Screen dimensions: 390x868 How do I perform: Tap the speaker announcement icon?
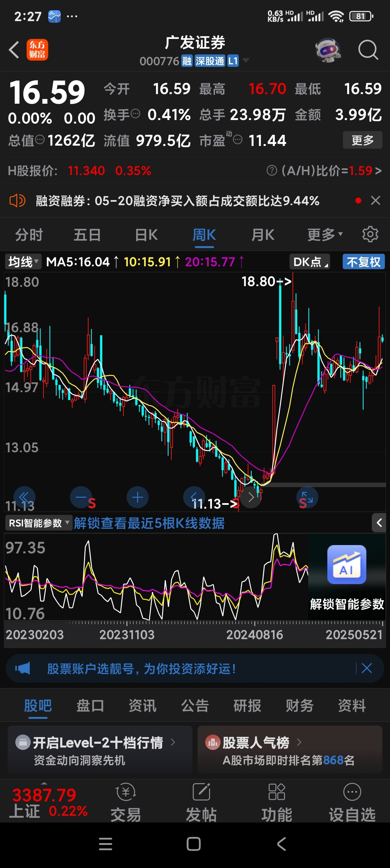(18, 201)
